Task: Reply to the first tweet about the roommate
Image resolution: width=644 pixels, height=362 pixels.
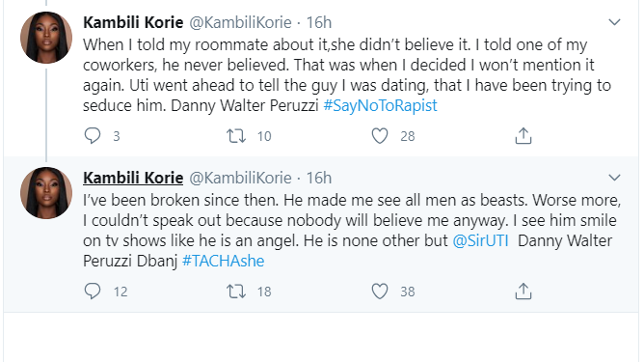Action: pyautogui.click(x=93, y=136)
